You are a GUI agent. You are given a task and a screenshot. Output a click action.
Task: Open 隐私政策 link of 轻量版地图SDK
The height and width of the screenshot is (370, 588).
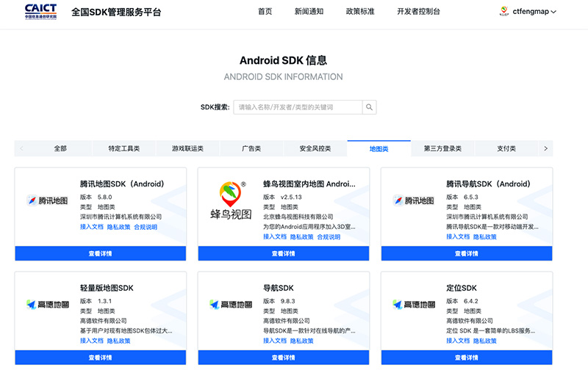[x=118, y=341]
